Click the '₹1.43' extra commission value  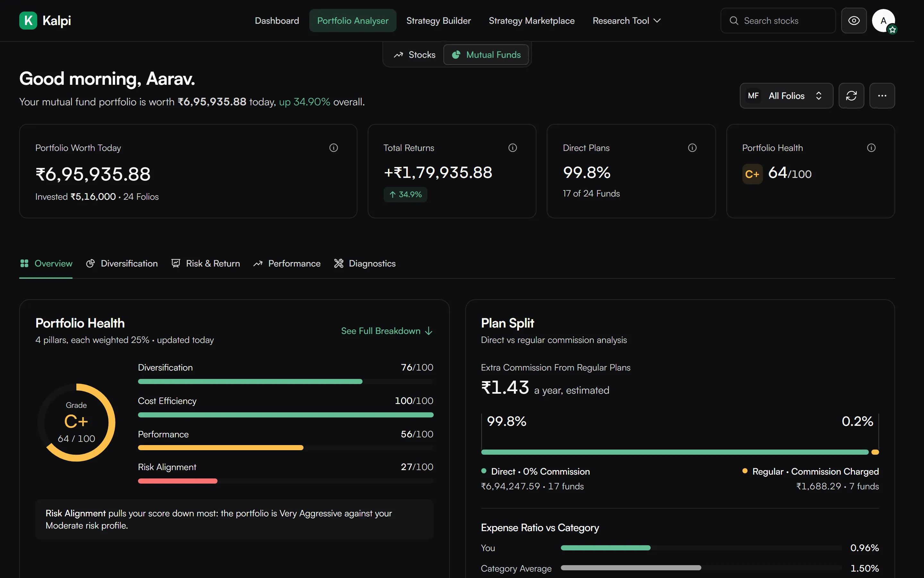pos(505,388)
